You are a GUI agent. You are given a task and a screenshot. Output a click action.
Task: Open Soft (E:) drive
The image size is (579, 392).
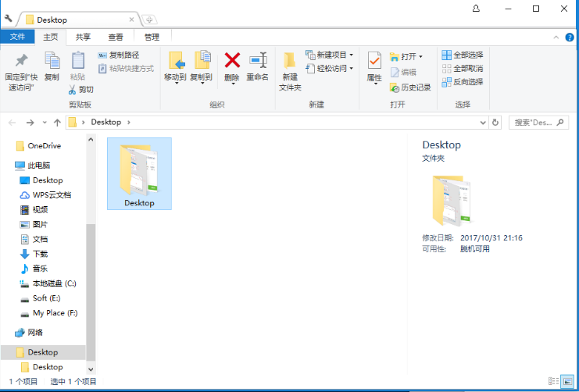point(40,298)
